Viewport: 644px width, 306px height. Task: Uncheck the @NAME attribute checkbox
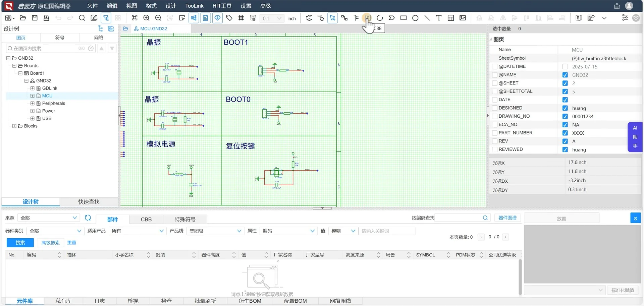pyautogui.click(x=495, y=75)
